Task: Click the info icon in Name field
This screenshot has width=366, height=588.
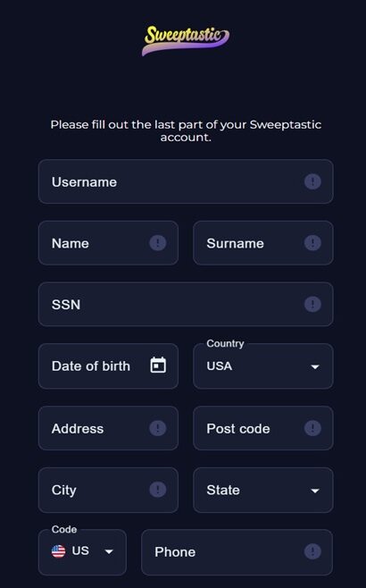Action: click(x=158, y=243)
